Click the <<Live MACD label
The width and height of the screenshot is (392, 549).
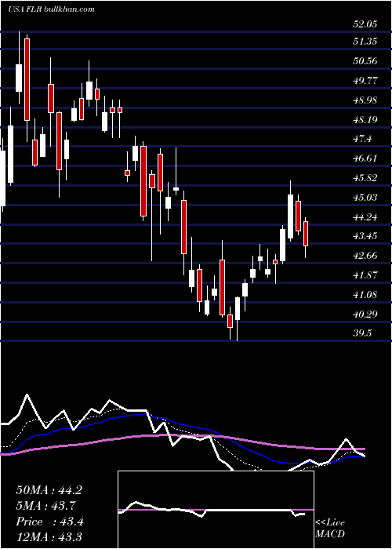pyautogui.click(x=330, y=529)
